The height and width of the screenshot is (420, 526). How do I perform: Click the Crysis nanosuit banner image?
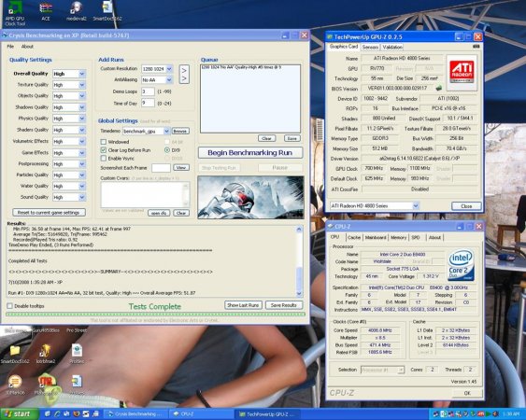(x=250, y=197)
